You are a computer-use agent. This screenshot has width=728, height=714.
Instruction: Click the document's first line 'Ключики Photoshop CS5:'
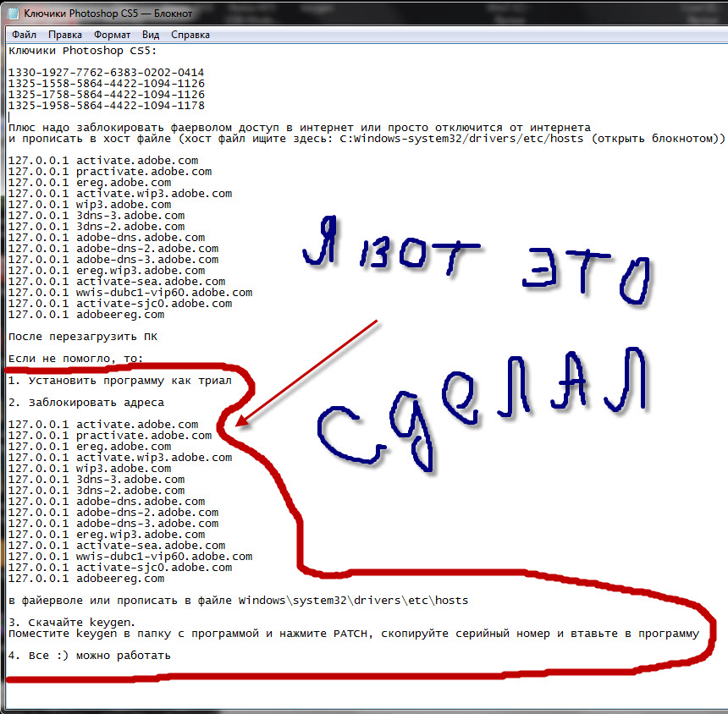coord(83,51)
